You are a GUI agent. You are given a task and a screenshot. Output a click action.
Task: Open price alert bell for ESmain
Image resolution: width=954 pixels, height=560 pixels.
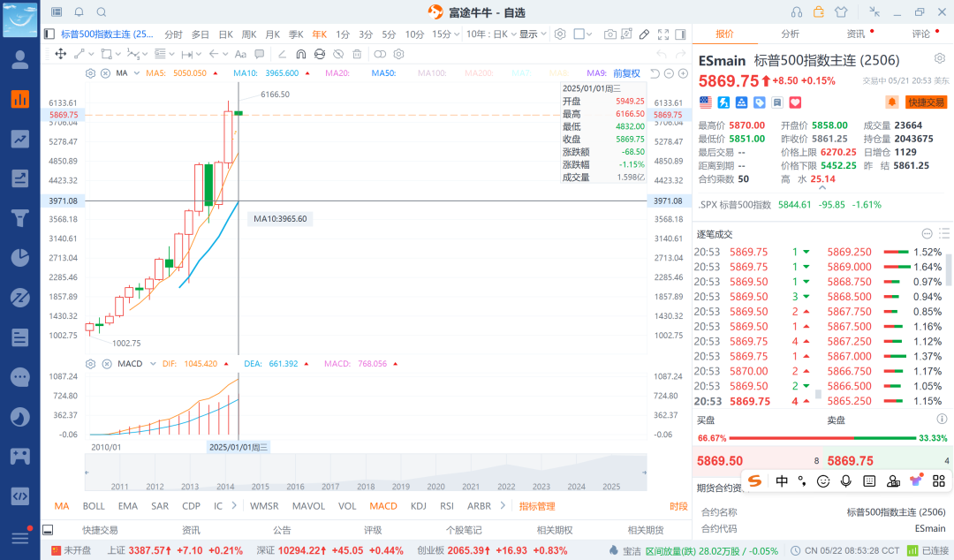click(x=891, y=102)
